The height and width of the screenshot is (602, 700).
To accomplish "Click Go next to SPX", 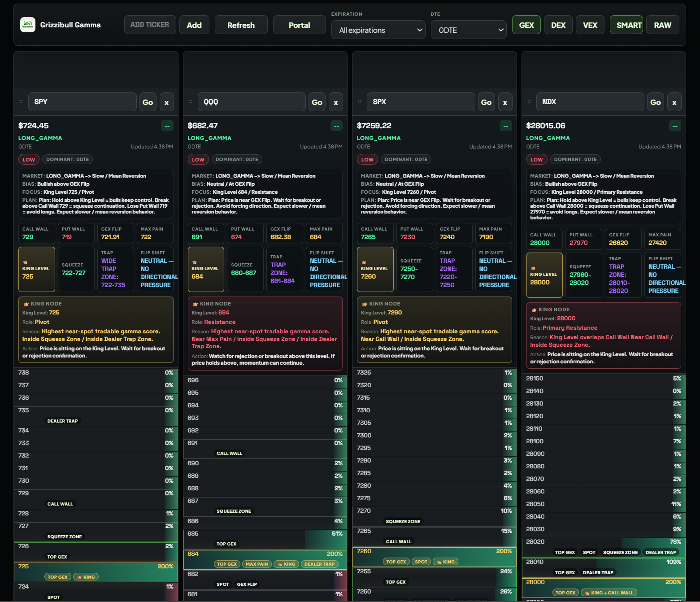I will point(486,102).
